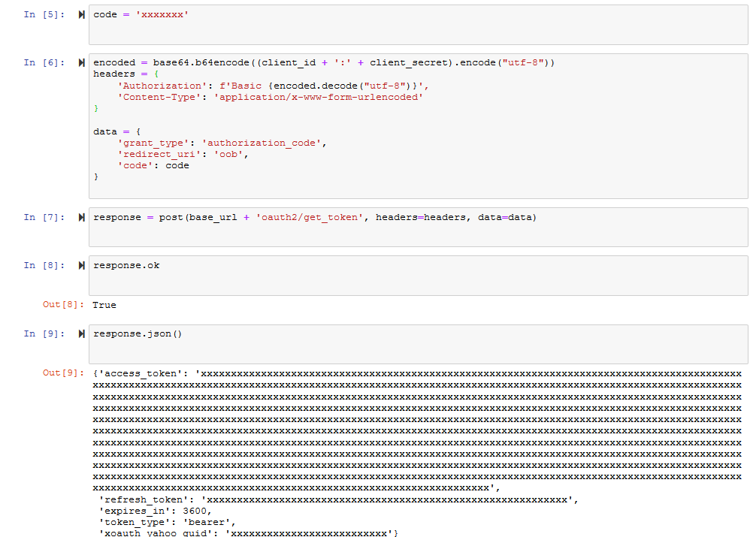Click the run icon beside response.json() cell
The width and height of the screenshot is (756, 537).
click(x=81, y=333)
